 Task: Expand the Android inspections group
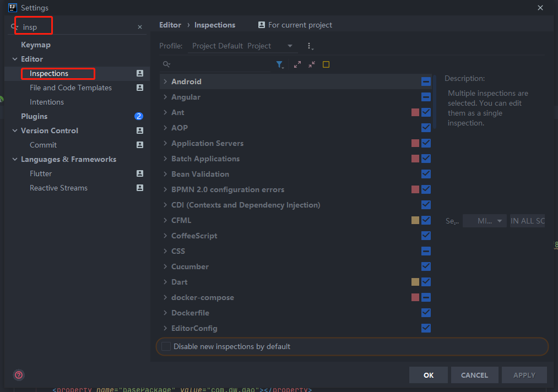tap(165, 81)
